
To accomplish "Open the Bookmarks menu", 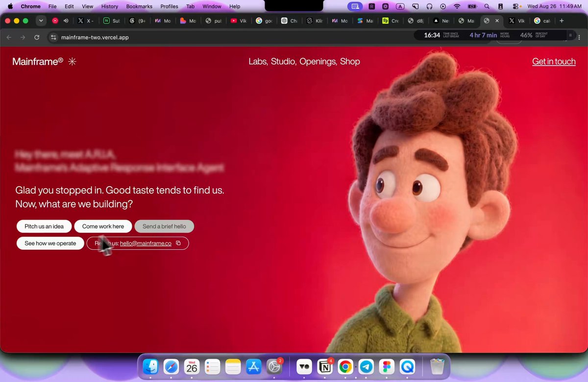I will pyautogui.click(x=139, y=6).
